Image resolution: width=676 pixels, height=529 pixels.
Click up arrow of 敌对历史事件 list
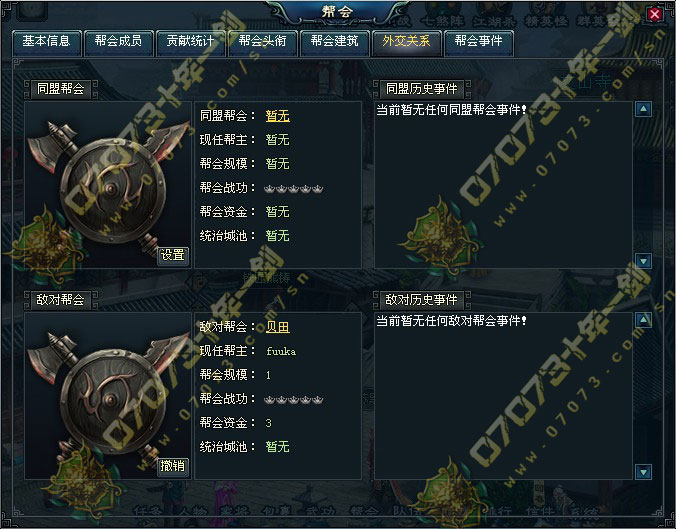643,320
